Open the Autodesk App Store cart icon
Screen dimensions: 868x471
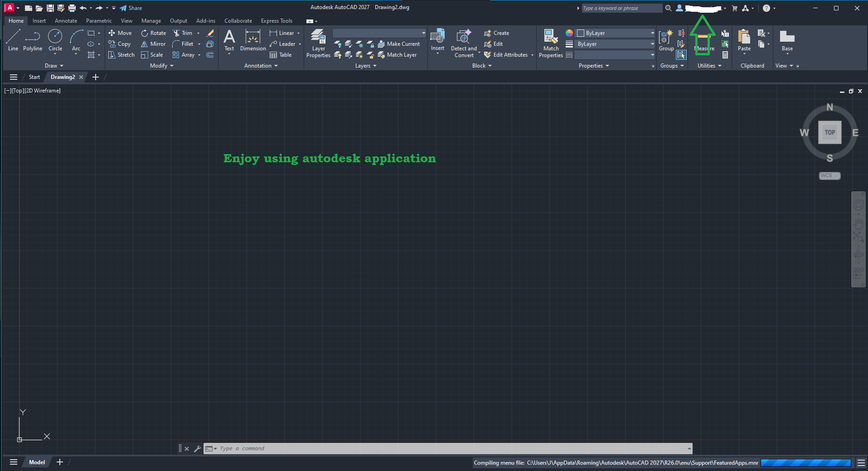pos(734,8)
